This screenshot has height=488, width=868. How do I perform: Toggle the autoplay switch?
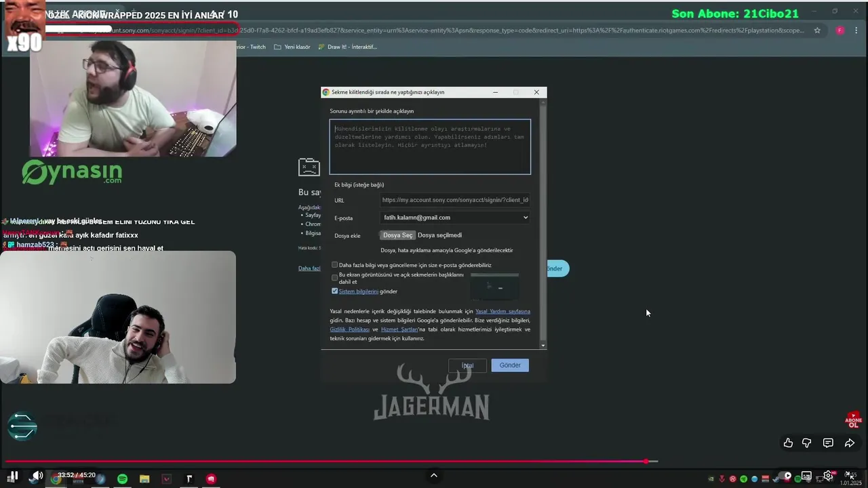click(x=786, y=476)
